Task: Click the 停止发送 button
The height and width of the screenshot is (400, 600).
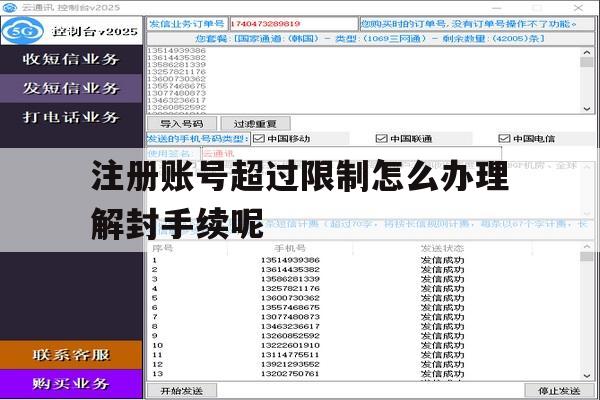Action: (x=559, y=391)
